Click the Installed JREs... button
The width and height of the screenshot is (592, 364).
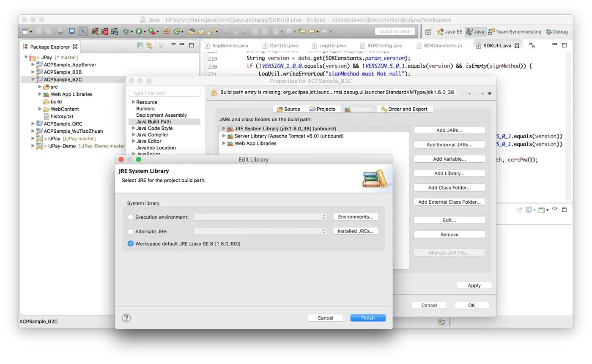[356, 231]
